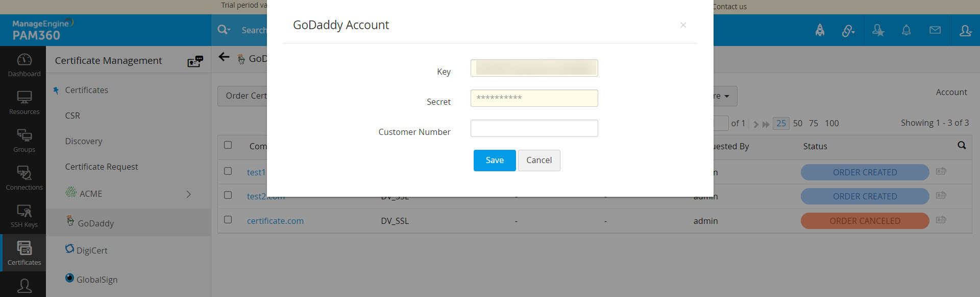The width and height of the screenshot is (980, 297).
Task: Click the user profile icon in header
Action: (965, 31)
